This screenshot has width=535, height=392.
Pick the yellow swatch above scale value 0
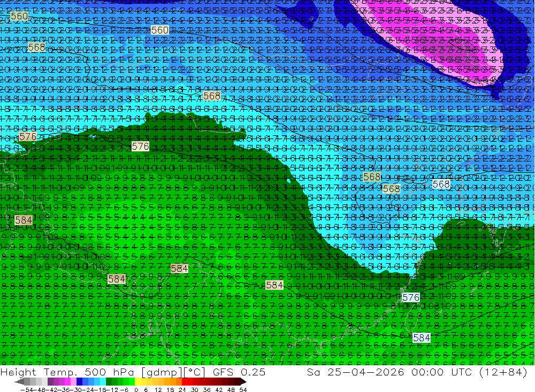click(137, 381)
